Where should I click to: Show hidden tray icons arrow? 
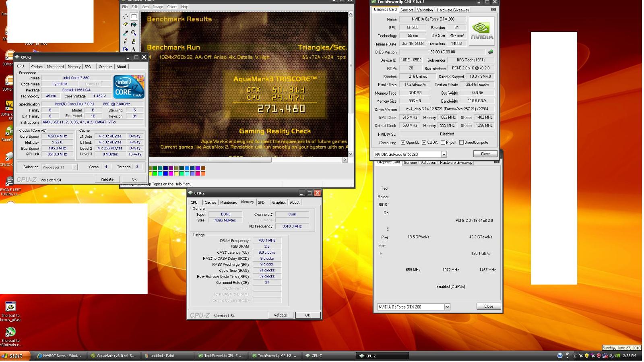[575, 356]
